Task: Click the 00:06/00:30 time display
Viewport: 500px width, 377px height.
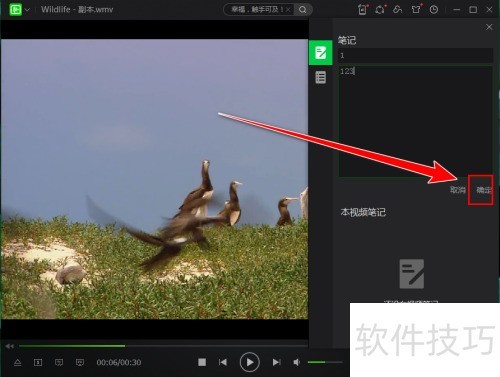Action: coord(119,362)
